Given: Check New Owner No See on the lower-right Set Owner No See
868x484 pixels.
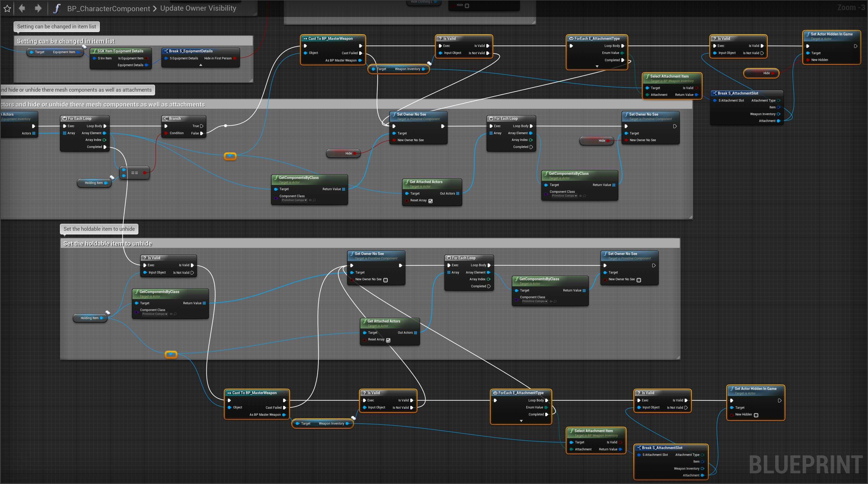Looking at the screenshot, I should tap(638, 280).
